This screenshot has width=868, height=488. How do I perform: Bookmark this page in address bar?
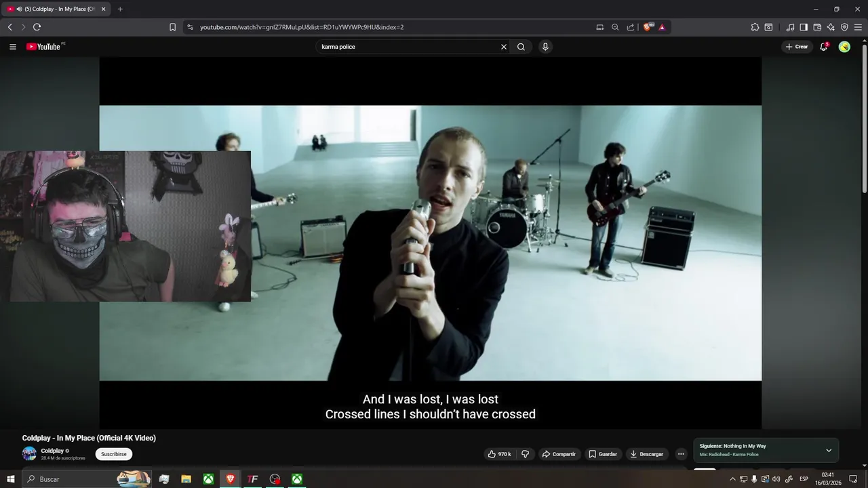(172, 27)
